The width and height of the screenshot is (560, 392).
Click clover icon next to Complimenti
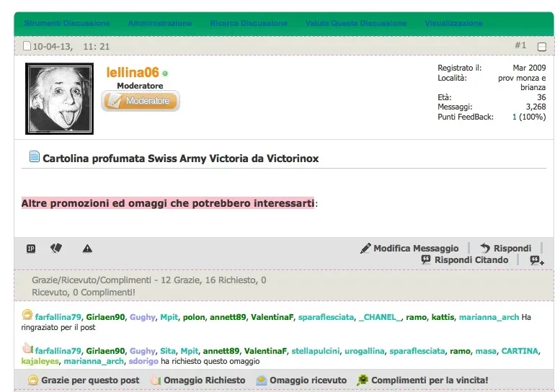click(363, 380)
